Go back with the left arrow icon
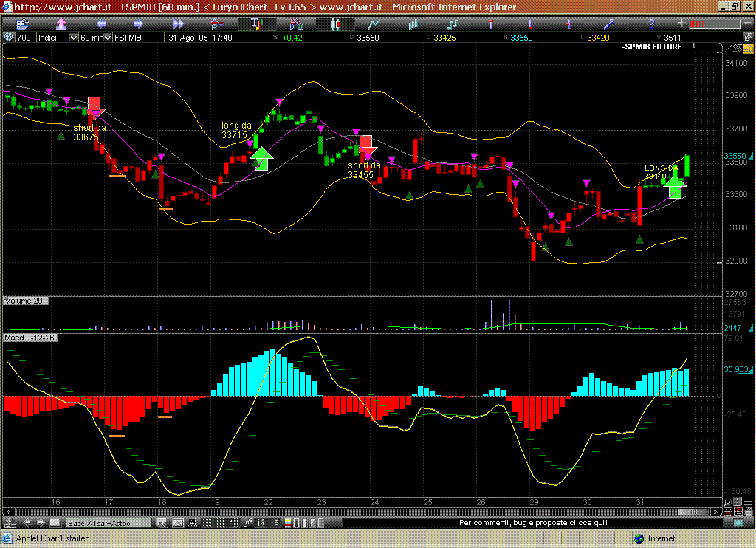 pyautogui.click(x=101, y=24)
